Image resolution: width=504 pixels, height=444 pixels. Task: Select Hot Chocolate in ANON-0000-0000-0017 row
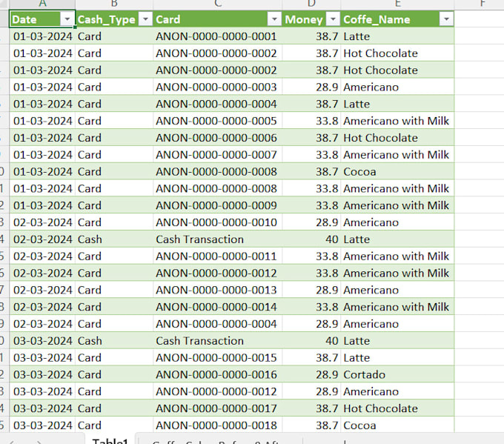pyautogui.click(x=397, y=408)
